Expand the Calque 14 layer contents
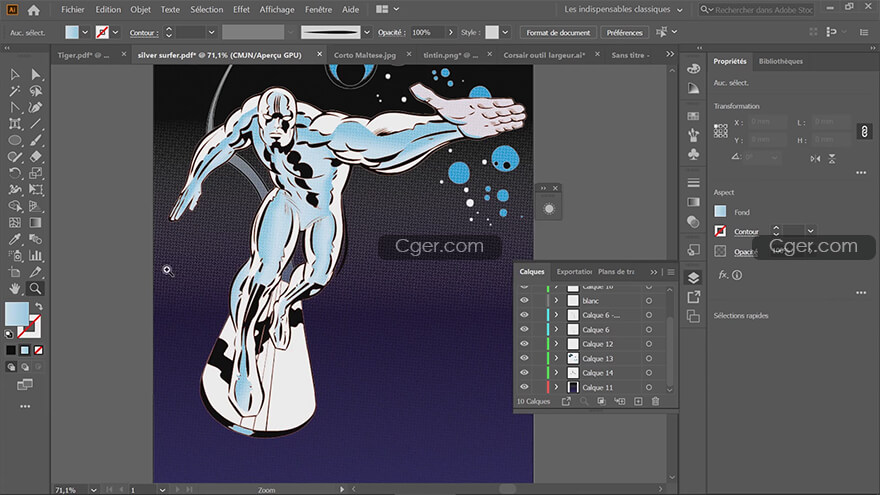This screenshot has width=880, height=495. coord(557,373)
